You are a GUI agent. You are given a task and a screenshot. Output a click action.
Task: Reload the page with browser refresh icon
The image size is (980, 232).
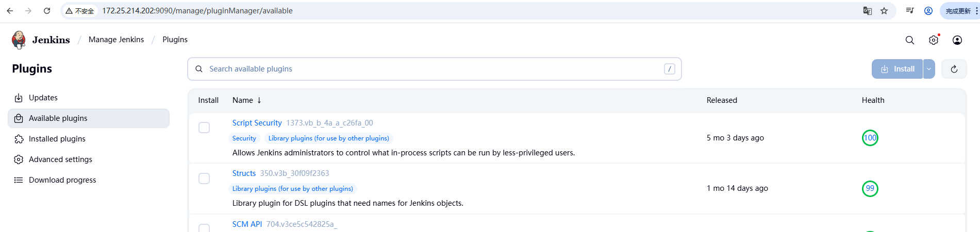point(47,11)
